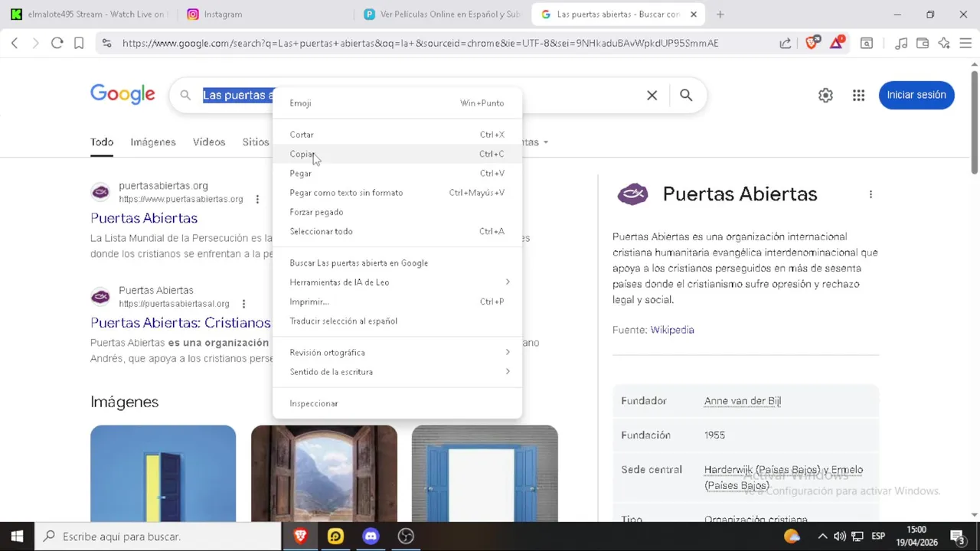Expand the Herramientas de IA de Leo submenu

(397, 282)
